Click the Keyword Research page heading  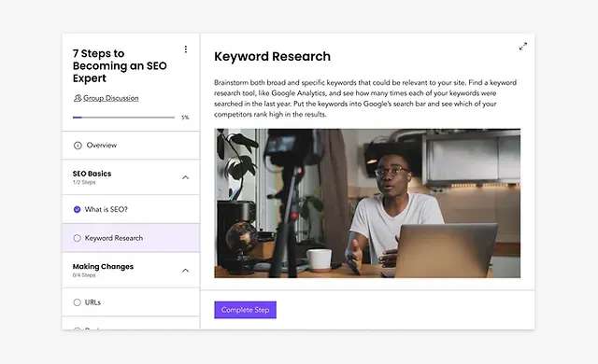272,56
